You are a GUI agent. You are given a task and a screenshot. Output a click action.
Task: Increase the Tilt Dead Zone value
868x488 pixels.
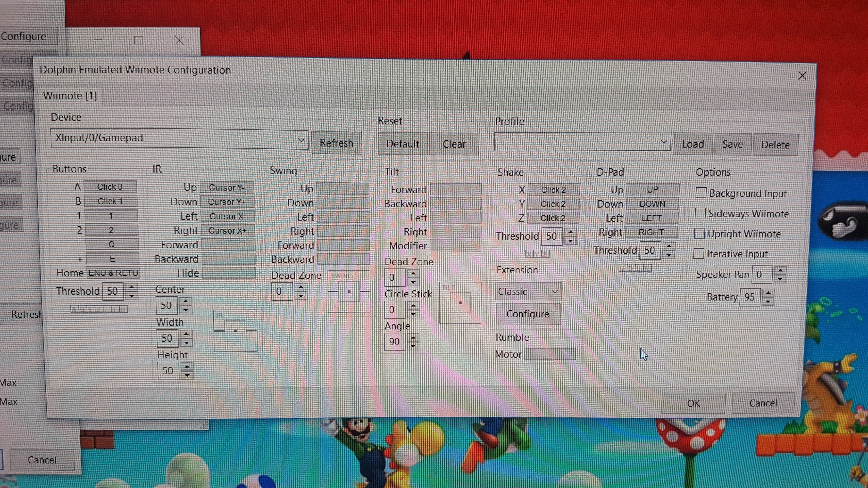click(413, 273)
